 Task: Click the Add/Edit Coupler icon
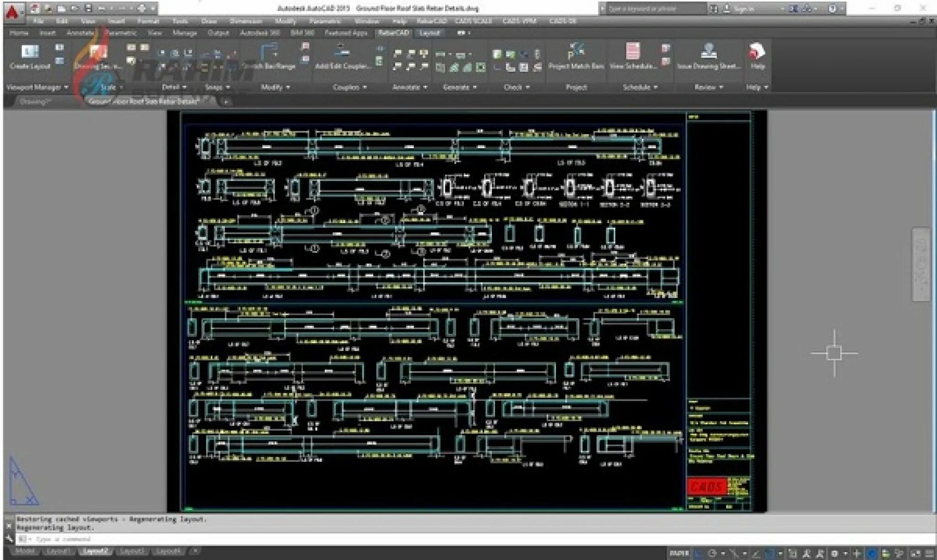pos(341,51)
